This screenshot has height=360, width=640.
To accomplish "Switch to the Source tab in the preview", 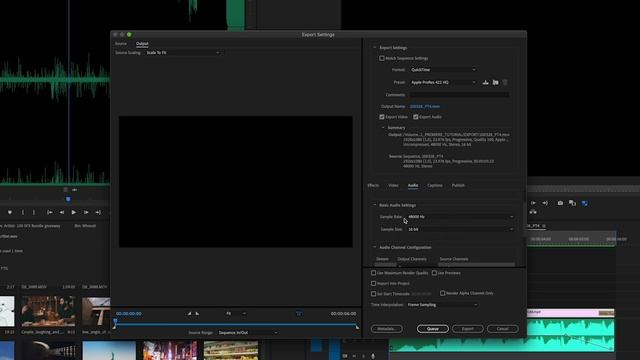I will [121, 44].
